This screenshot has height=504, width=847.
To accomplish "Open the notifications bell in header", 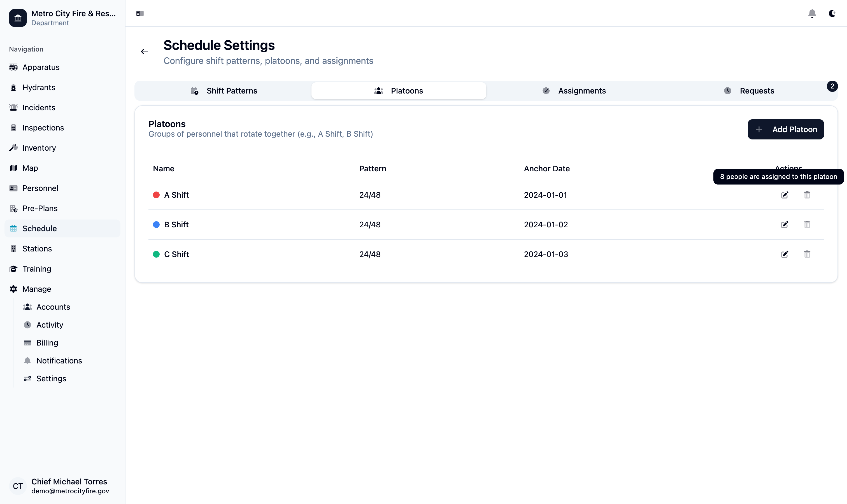I will 812,14.
